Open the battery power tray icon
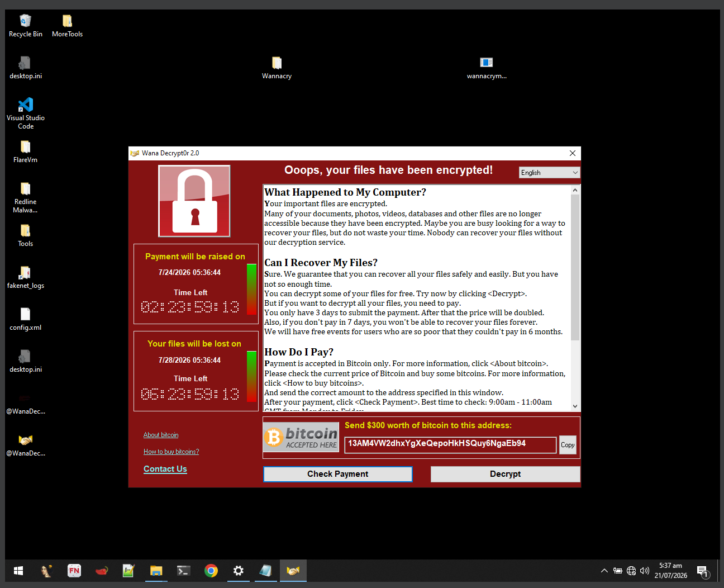Image resolution: width=724 pixels, height=588 pixels. click(617, 571)
